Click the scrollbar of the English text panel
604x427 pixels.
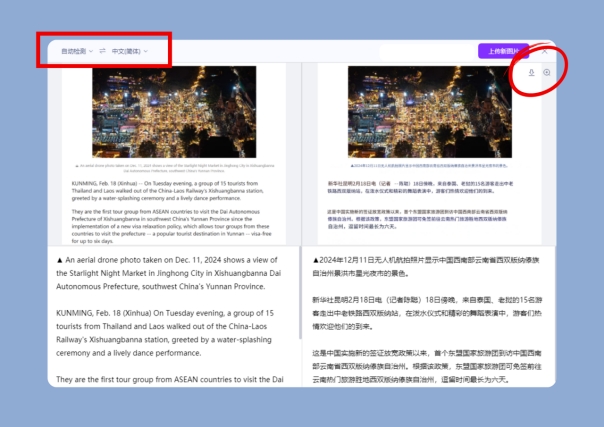(x=300, y=293)
